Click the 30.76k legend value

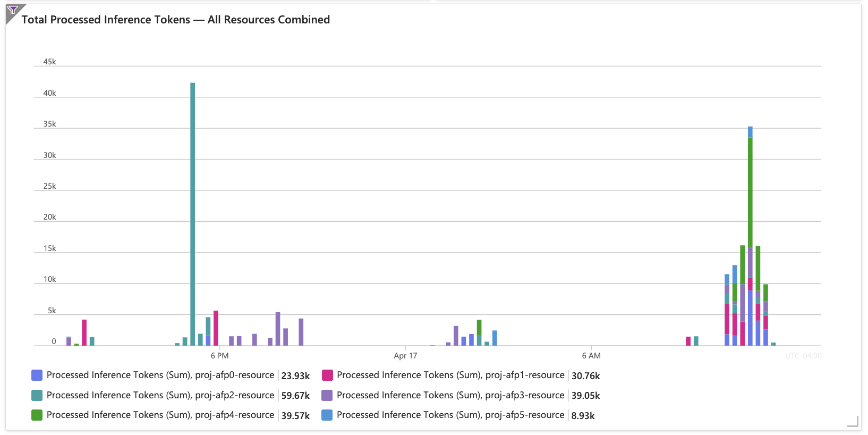pos(586,376)
